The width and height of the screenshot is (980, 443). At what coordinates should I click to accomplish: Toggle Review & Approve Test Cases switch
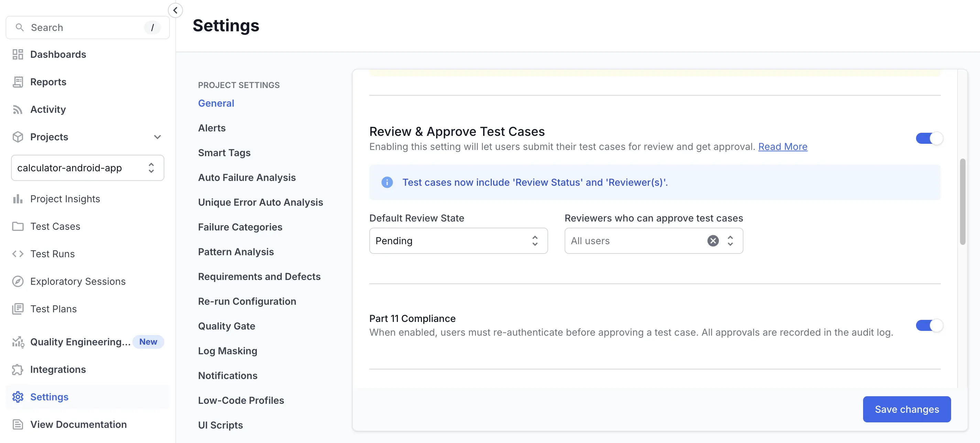(929, 138)
